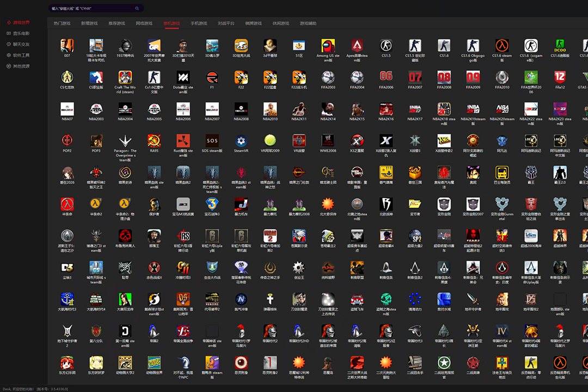The height and width of the screenshot is (392, 588).
Task: Open 游戏世界 in the sidebar
Action: click(19, 22)
